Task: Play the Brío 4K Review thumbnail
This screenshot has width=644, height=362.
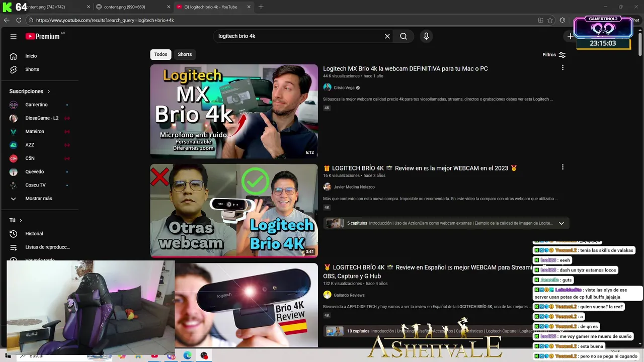Action: [247, 305]
